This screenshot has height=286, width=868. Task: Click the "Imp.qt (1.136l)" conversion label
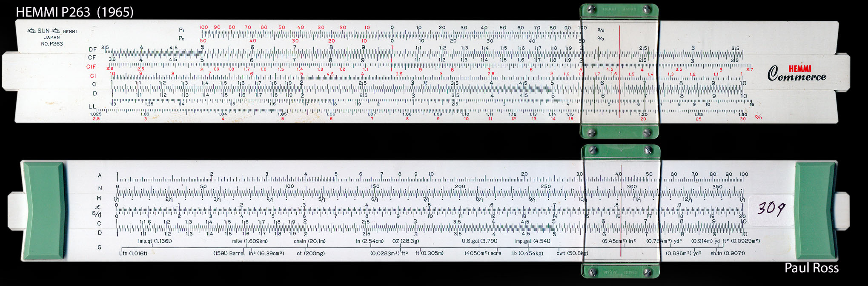coord(155,241)
